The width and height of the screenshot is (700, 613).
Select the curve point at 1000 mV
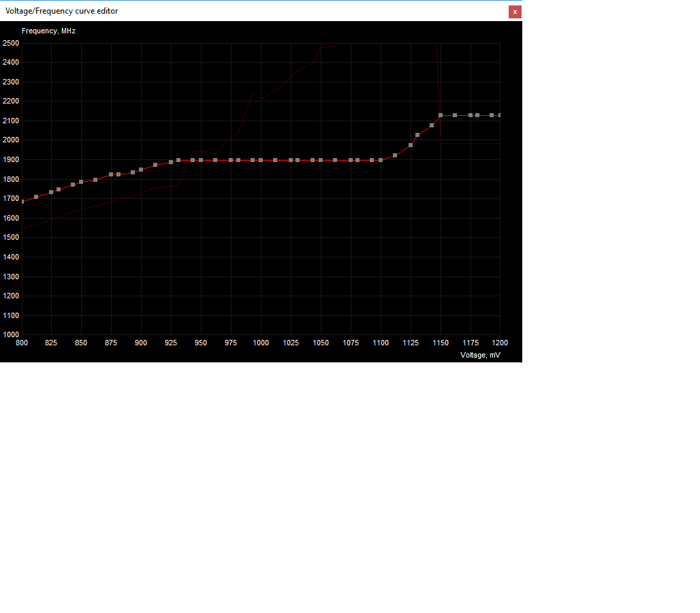(261, 160)
